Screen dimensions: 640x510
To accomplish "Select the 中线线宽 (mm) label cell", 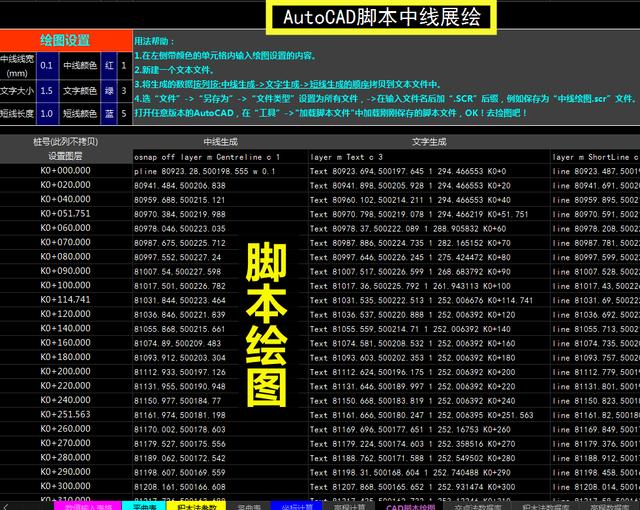I will click(18, 65).
